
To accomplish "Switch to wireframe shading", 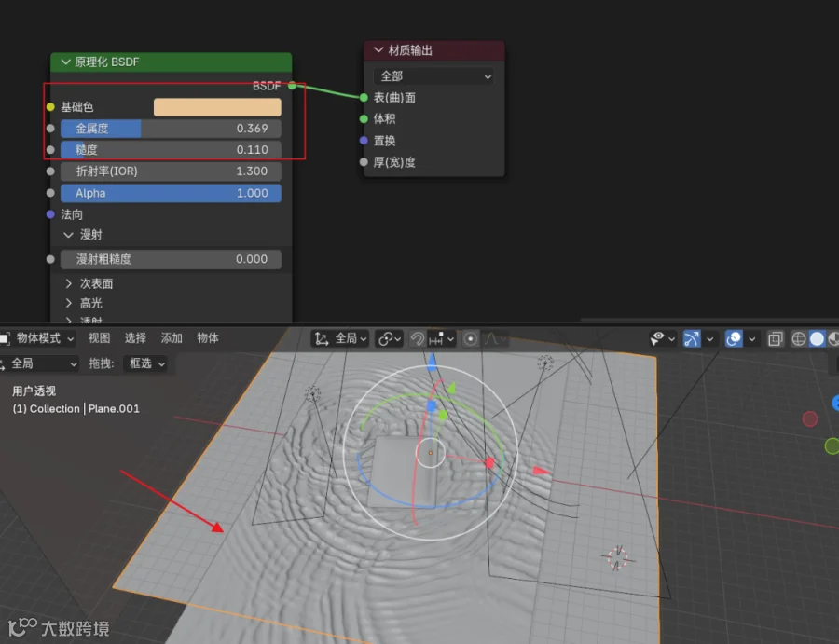I will pyautogui.click(x=798, y=338).
